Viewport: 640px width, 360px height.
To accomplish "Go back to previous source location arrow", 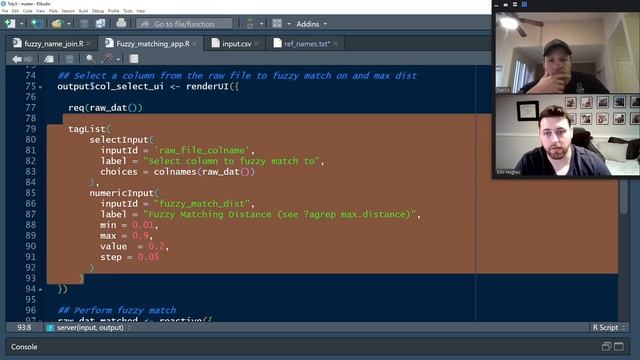I will tap(17, 59).
